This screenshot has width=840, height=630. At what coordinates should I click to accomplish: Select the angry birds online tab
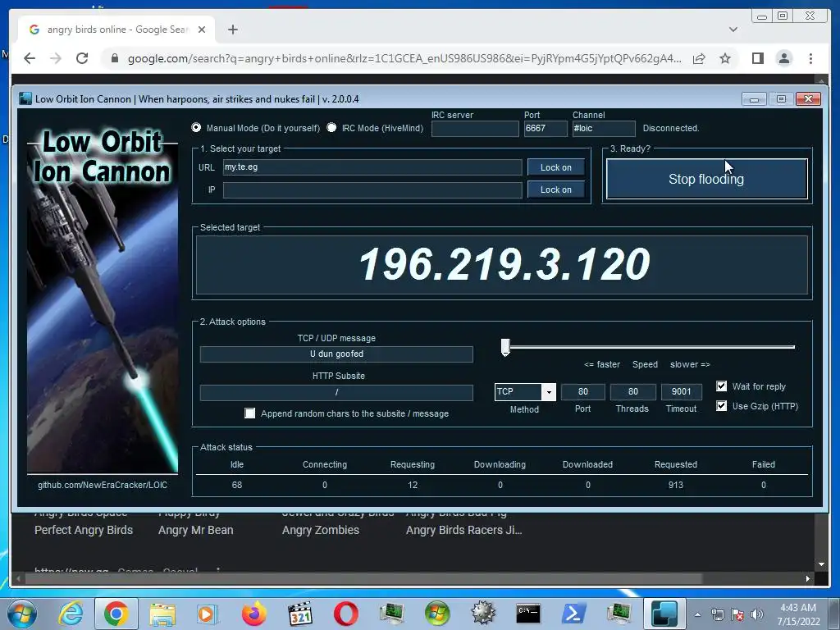pyautogui.click(x=116, y=30)
